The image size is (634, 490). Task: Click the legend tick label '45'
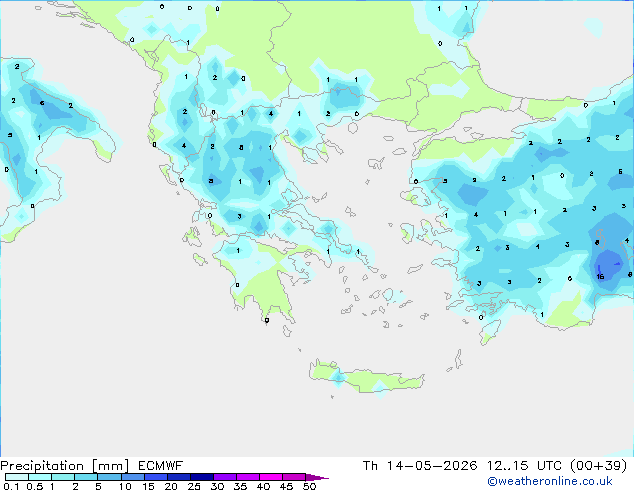(x=287, y=486)
